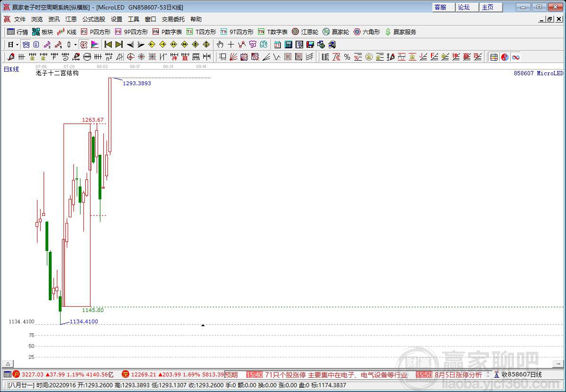Click the 论坛 forum button
The height and width of the screenshot is (392, 566).
(x=467, y=7)
